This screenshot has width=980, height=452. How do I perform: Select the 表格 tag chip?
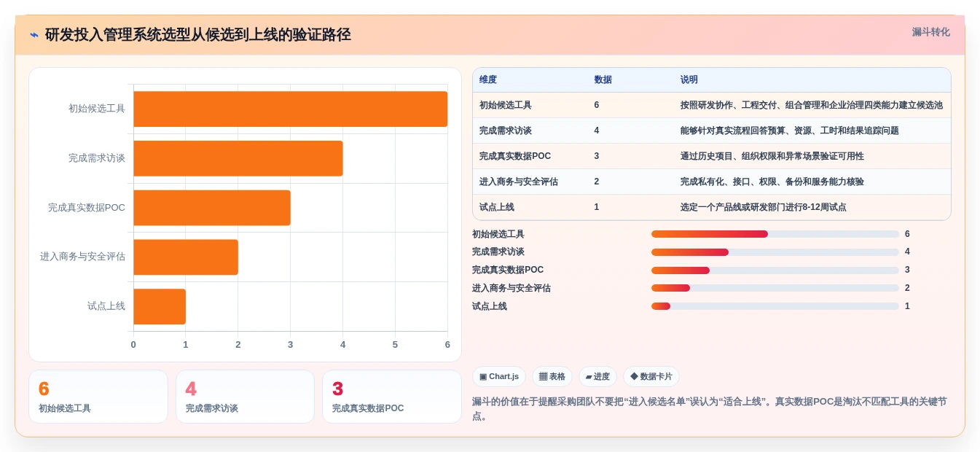click(552, 377)
